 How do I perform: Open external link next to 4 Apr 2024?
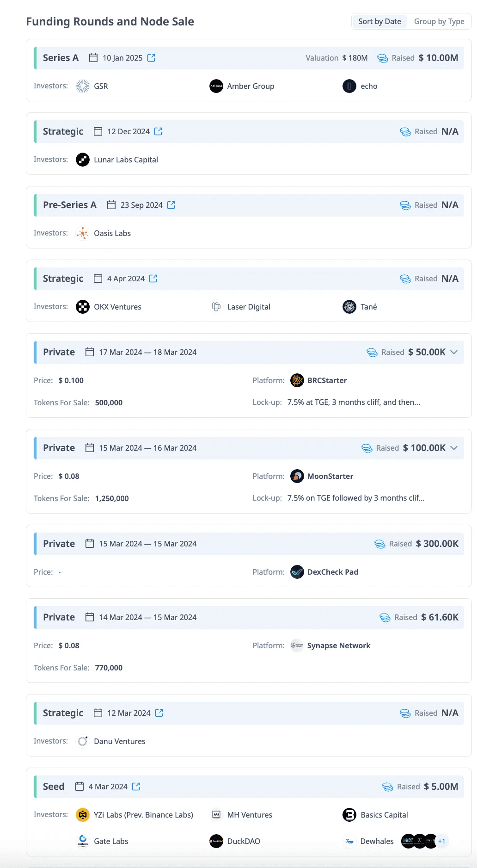click(x=153, y=279)
